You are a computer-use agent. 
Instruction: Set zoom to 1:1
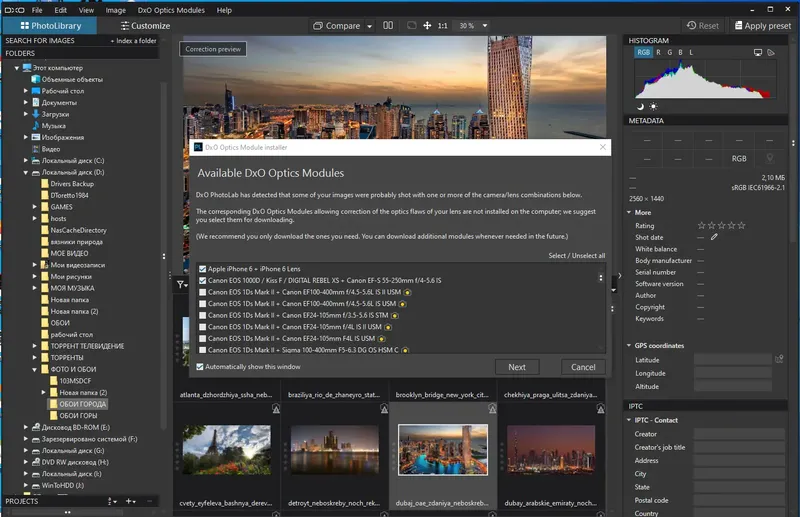click(443, 25)
